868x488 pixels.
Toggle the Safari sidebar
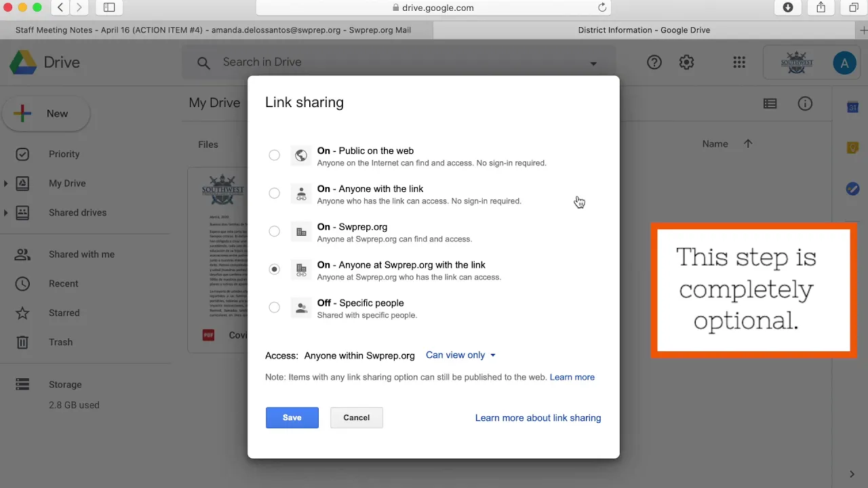109,7
